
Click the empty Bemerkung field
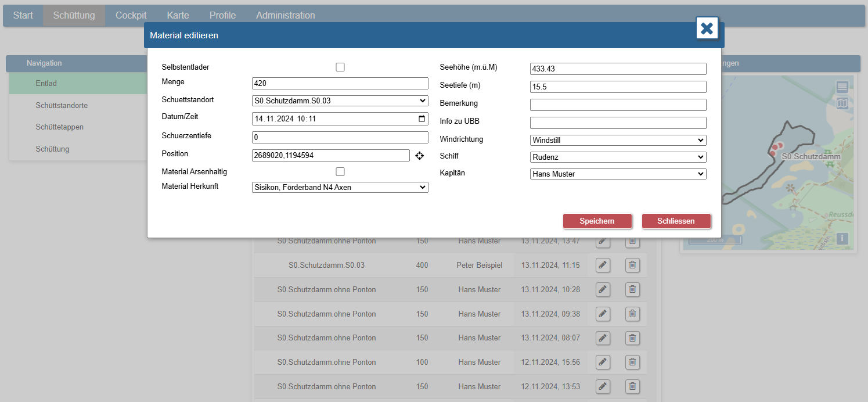[618, 105]
